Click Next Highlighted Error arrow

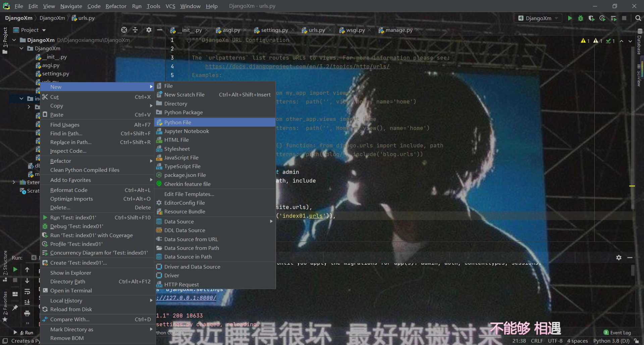point(630,41)
